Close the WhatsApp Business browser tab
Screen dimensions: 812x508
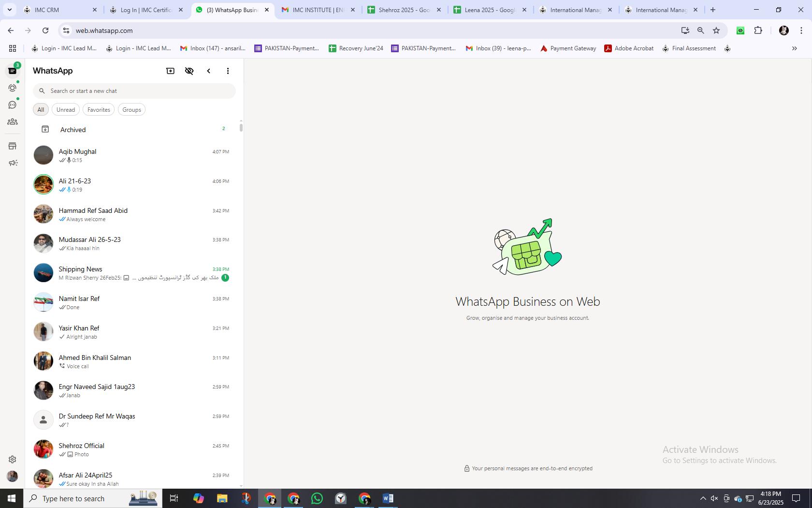tap(267, 10)
